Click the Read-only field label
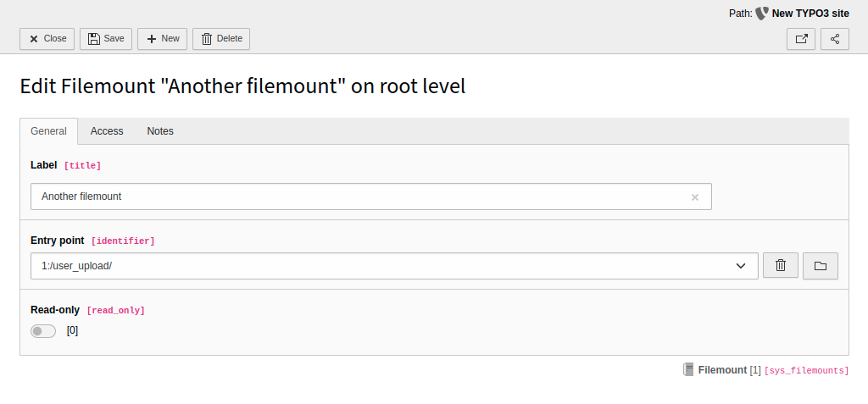The image size is (868, 404). point(55,310)
